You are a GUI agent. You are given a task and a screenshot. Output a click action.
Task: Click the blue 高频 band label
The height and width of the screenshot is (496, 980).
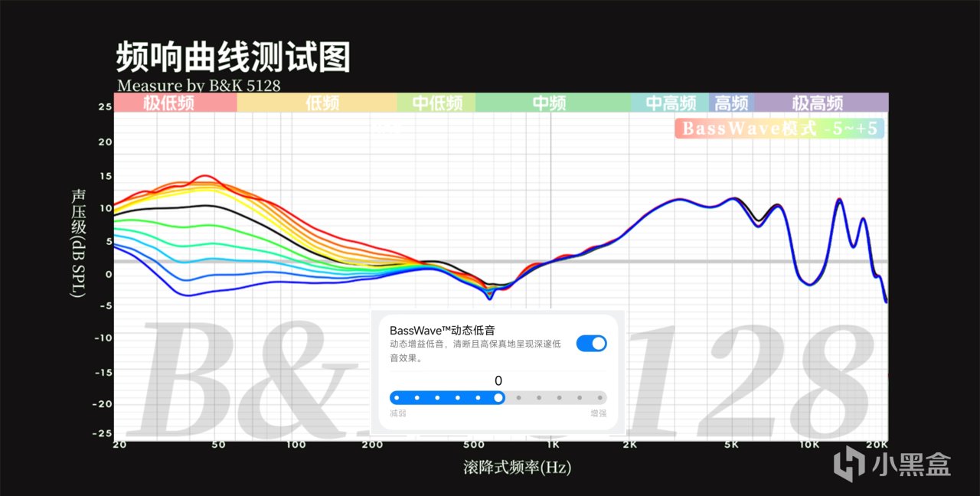731,103
